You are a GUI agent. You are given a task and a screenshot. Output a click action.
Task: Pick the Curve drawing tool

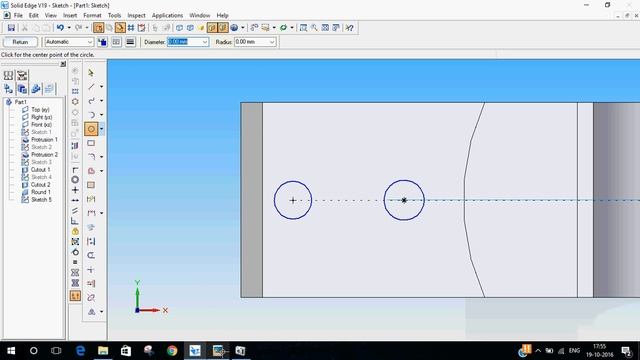(x=91, y=101)
